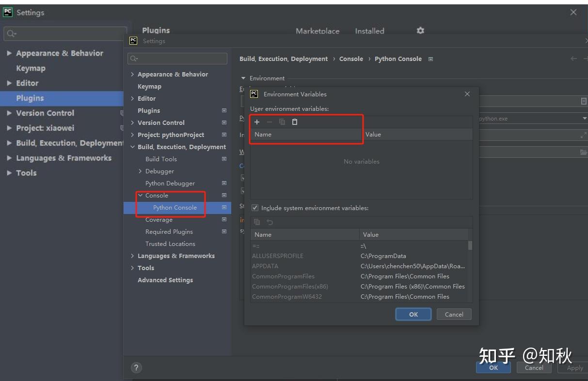
Task: Copy user environment variables icon
Action: pyautogui.click(x=282, y=122)
